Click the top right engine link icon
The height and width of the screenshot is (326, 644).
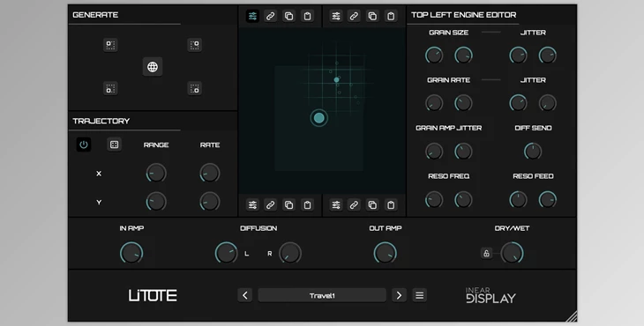(x=354, y=16)
